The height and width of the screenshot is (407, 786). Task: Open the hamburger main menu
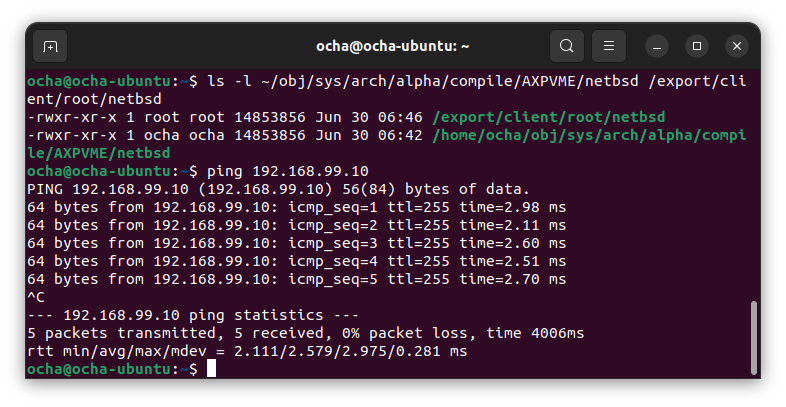[609, 46]
